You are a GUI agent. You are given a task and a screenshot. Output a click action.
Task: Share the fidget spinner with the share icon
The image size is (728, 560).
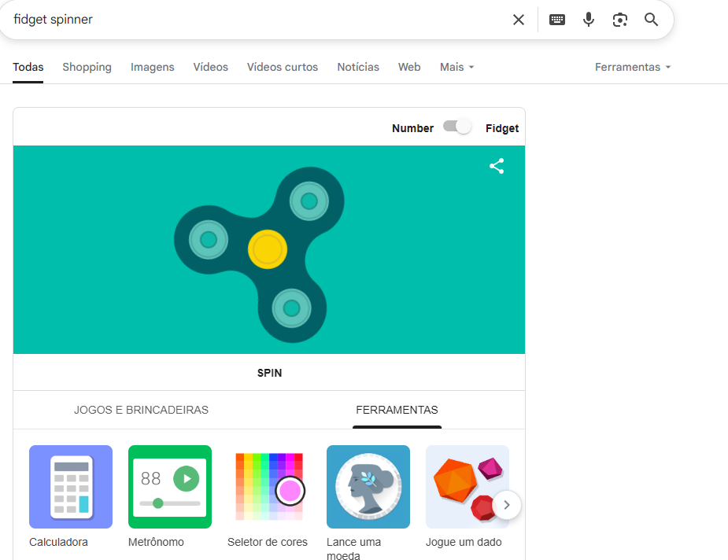tap(497, 166)
